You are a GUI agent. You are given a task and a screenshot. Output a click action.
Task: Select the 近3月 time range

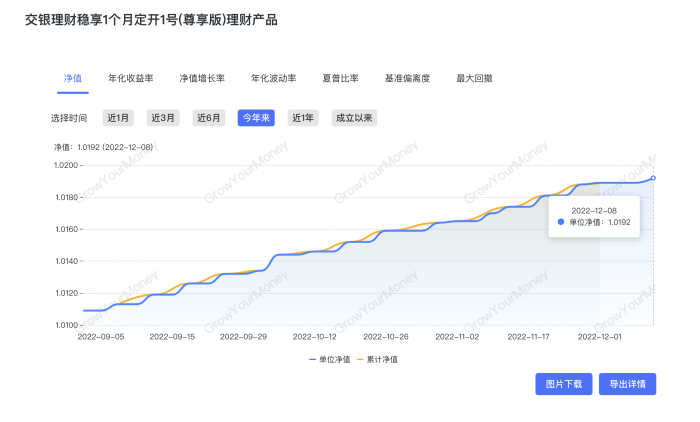pos(163,118)
